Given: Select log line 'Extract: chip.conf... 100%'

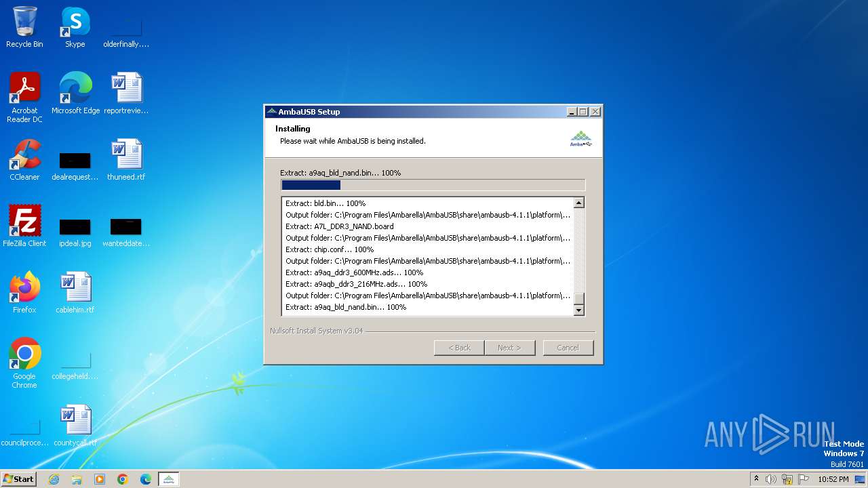Looking at the screenshot, I should coord(330,249).
